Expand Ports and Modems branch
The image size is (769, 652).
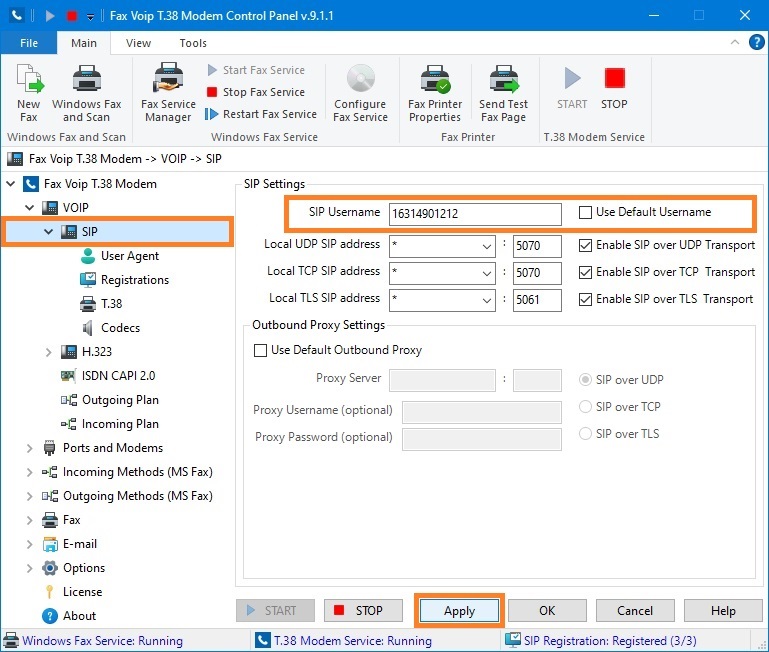[x=29, y=448]
